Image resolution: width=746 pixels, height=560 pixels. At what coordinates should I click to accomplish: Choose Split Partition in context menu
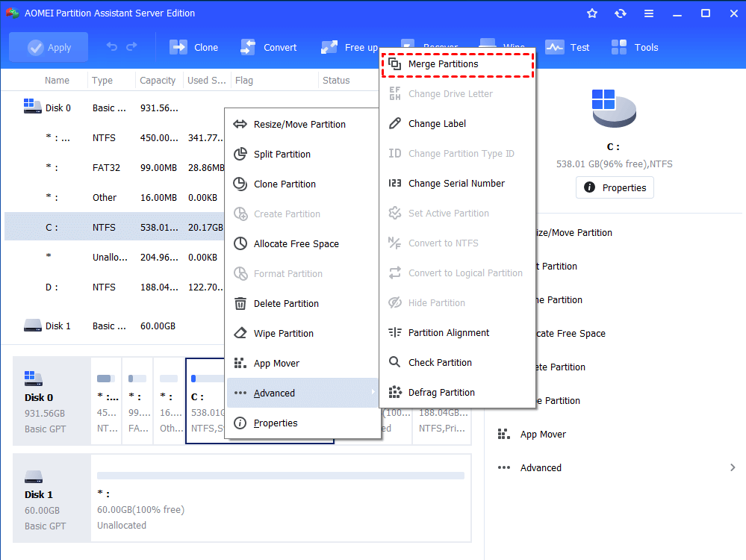[x=302, y=154]
